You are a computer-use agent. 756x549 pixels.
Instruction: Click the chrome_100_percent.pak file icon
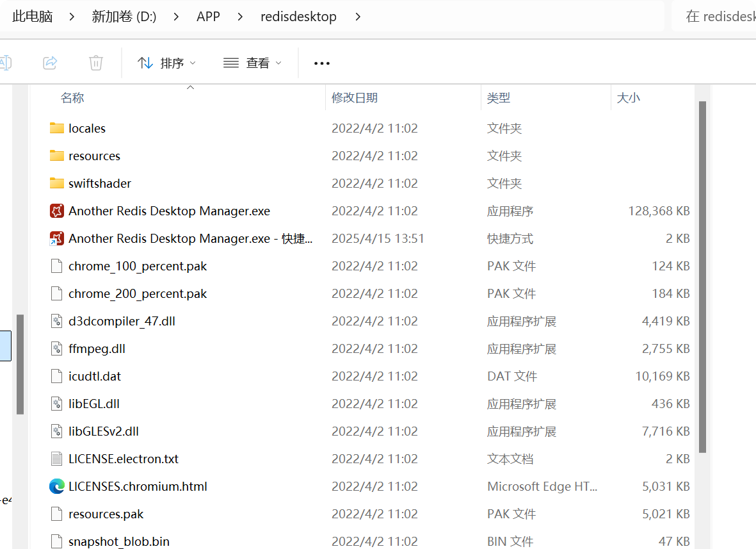pyautogui.click(x=56, y=266)
